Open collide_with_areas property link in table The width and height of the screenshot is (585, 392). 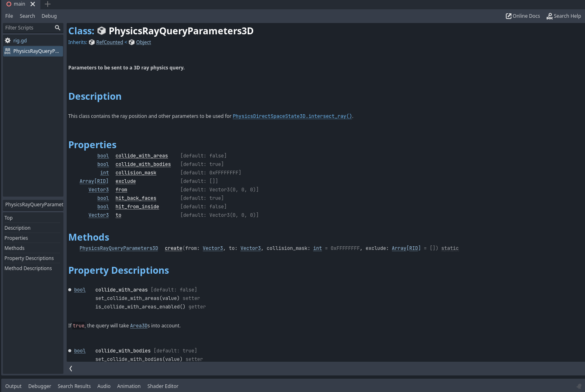point(142,156)
